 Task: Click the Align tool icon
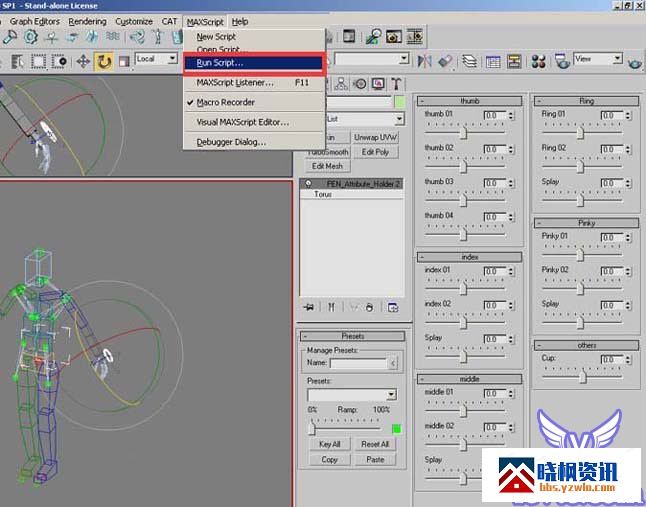[x=445, y=61]
